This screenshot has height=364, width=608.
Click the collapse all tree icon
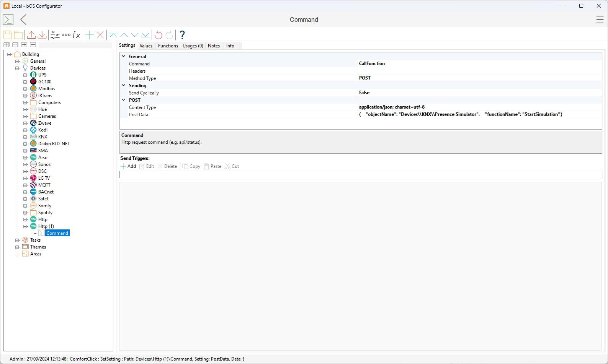pos(15,45)
